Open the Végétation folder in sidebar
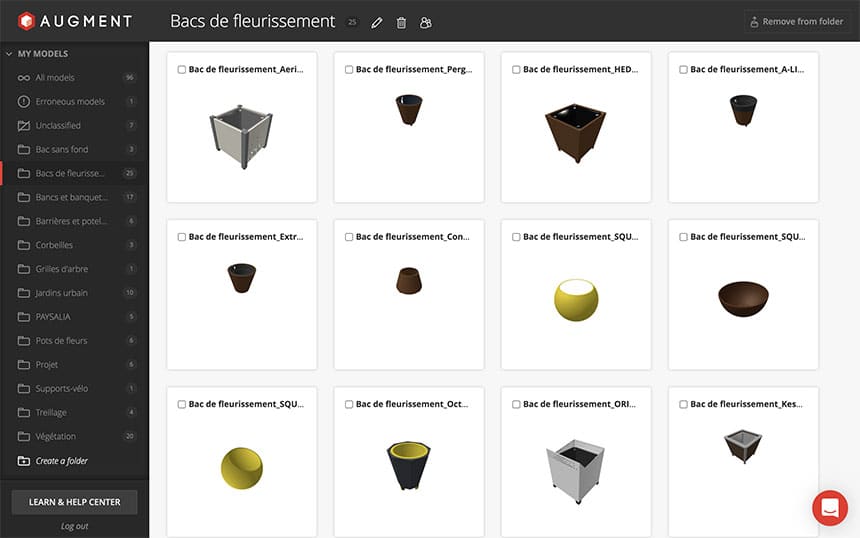 pyautogui.click(x=55, y=437)
